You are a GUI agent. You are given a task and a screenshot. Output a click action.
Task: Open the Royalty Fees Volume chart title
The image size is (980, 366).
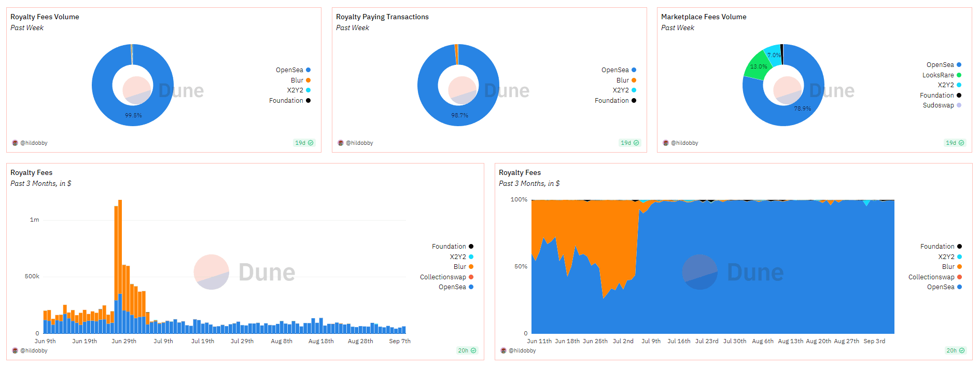coord(45,17)
